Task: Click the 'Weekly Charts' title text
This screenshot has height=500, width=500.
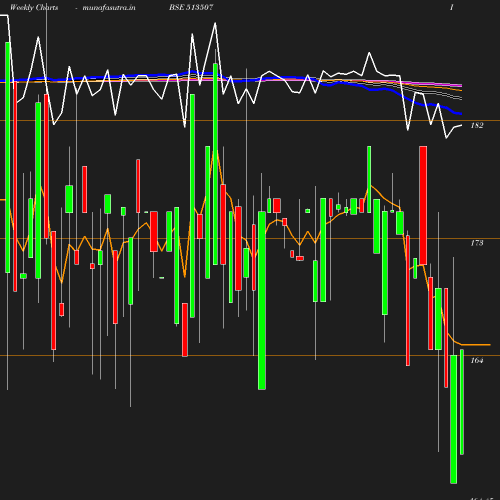Action: [x=34, y=7]
